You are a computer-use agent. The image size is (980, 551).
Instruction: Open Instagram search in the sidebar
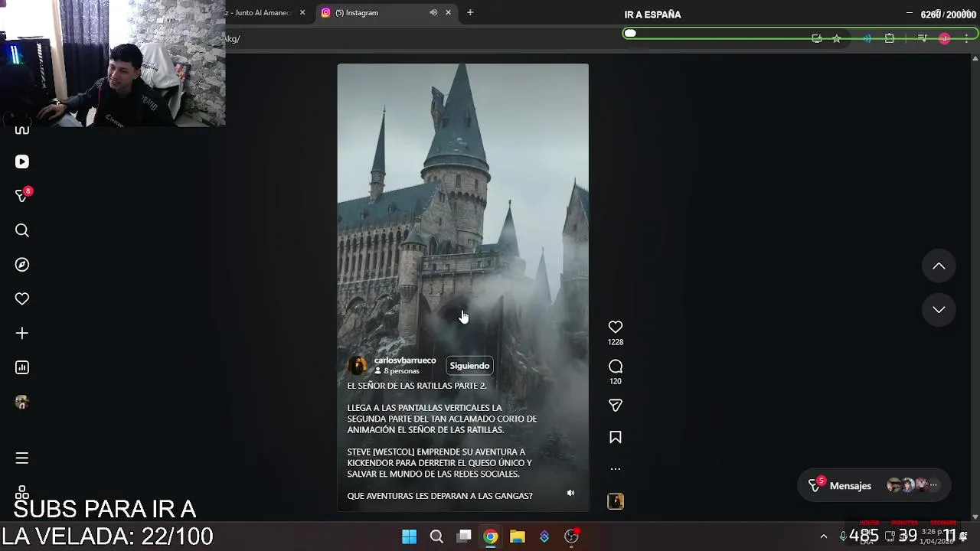click(21, 230)
